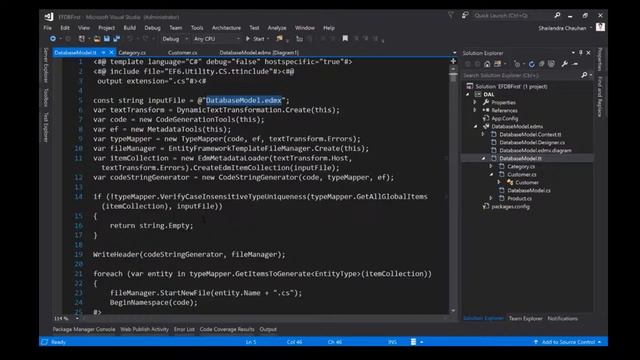640x360 pixels.
Task: Select DatabaseModel.Designer.cs in Solution Explorer
Action: pos(532,142)
